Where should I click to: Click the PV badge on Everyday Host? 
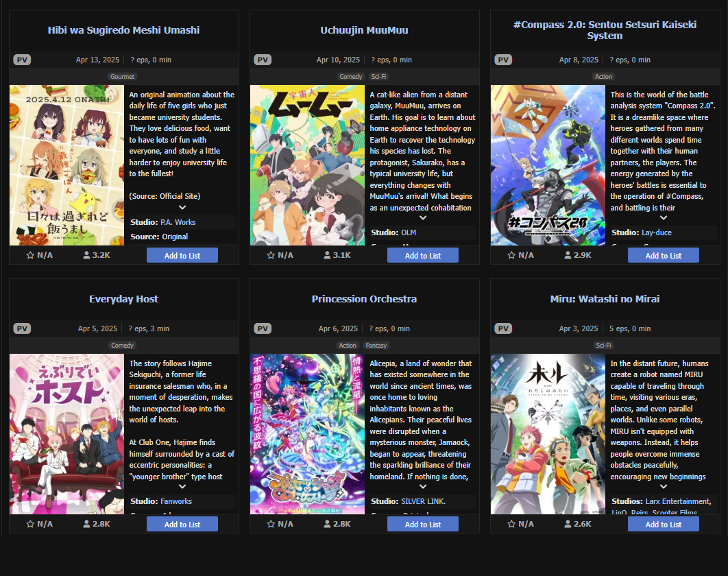pos(22,329)
